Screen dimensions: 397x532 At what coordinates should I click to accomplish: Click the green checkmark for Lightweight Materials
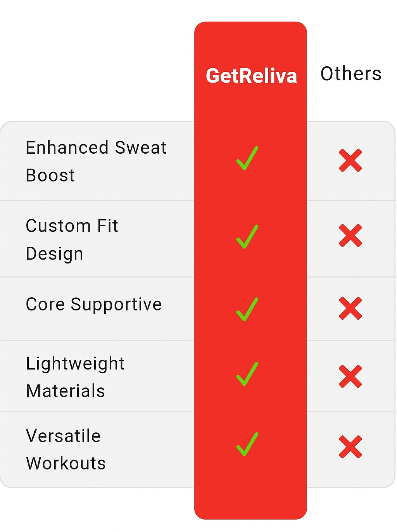pyautogui.click(x=247, y=374)
